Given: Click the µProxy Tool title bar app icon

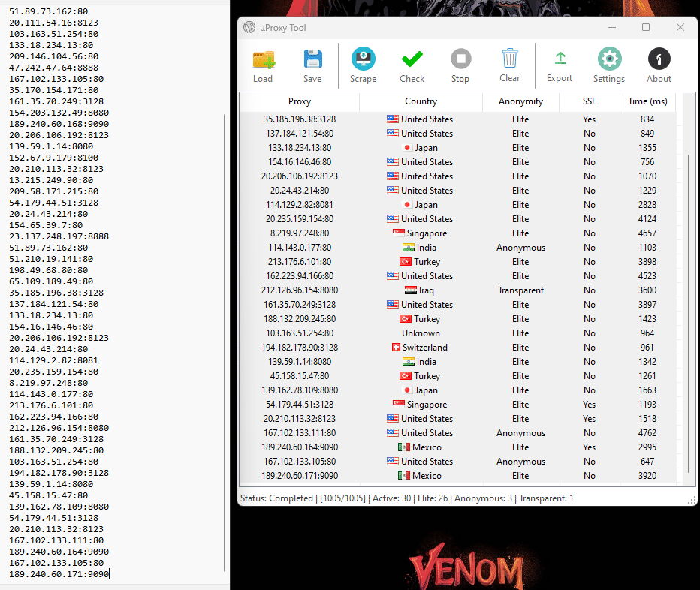Looking at the screenshot, I should [249, 27].
